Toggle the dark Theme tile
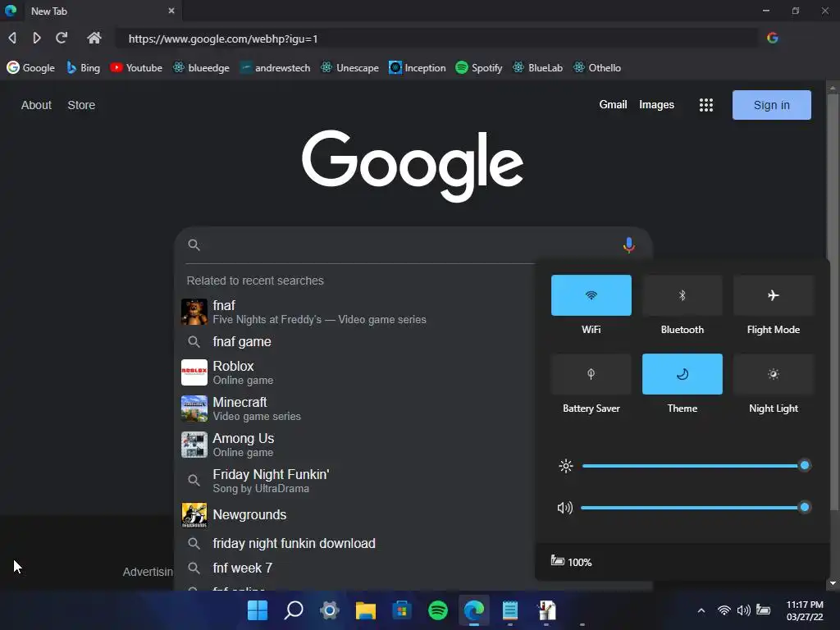The height and width of the screenshot is (630, 840). (682, 374)
